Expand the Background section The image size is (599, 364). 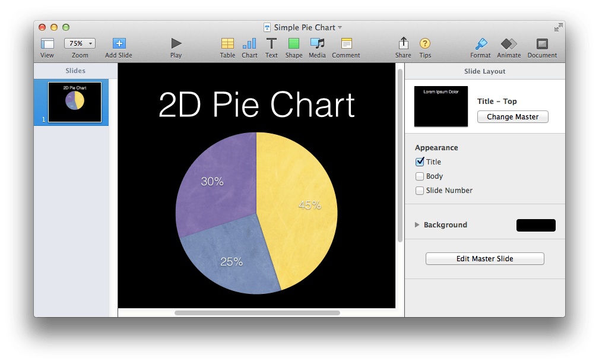click(x=417, y=225)
